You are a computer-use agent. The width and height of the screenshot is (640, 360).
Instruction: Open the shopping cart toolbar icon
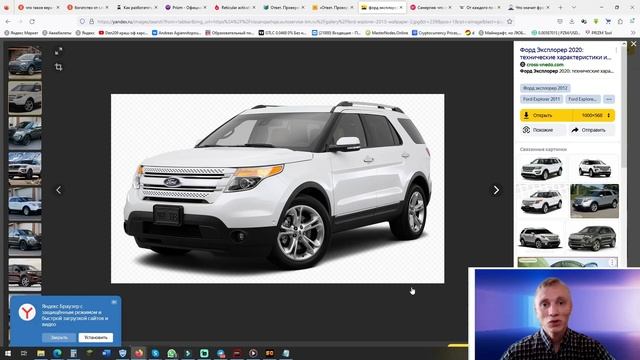[608, 21]
